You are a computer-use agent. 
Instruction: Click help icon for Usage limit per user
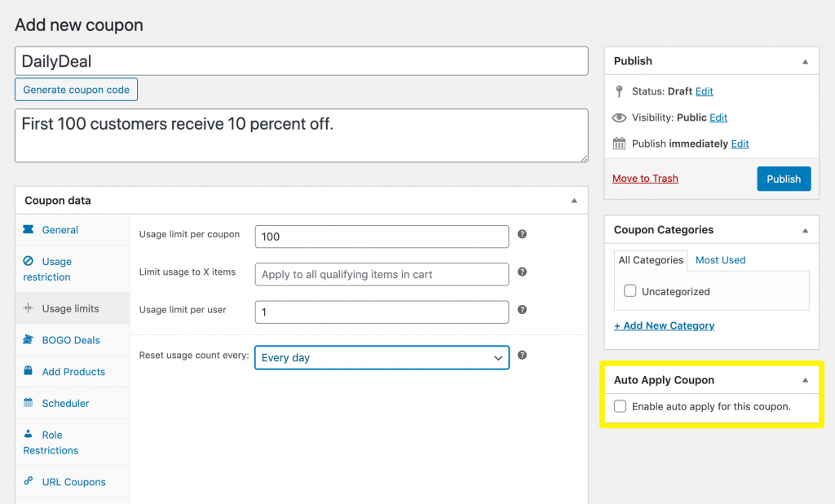point(523,310)
